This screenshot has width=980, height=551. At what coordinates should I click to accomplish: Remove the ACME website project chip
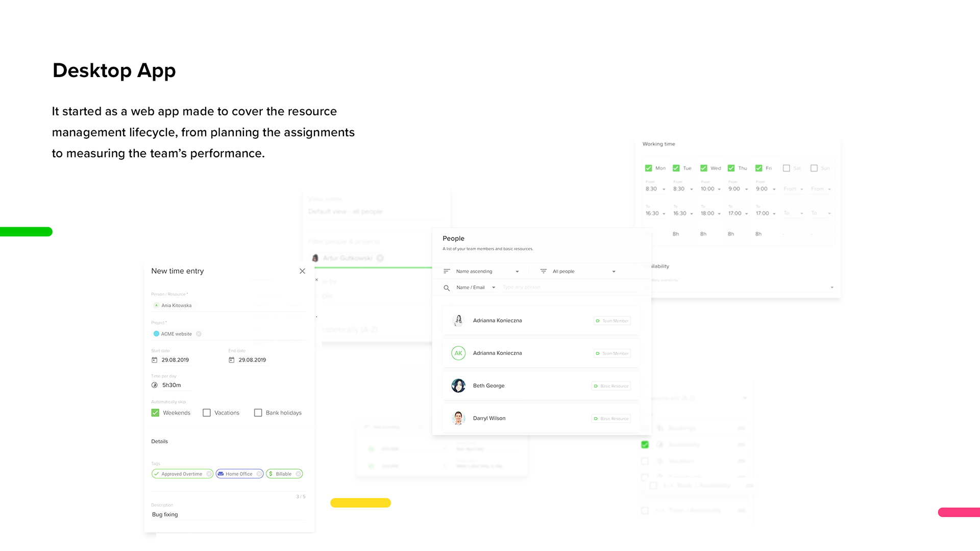pyautogui.click(x=199, y=334)
